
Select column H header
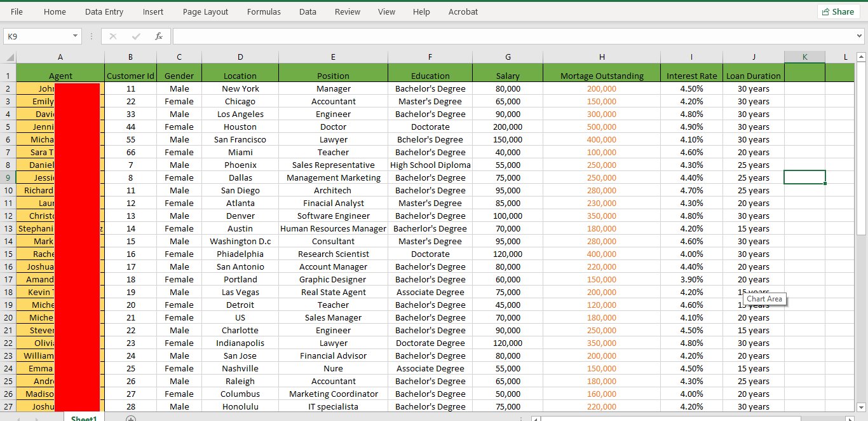coord(602,57)
